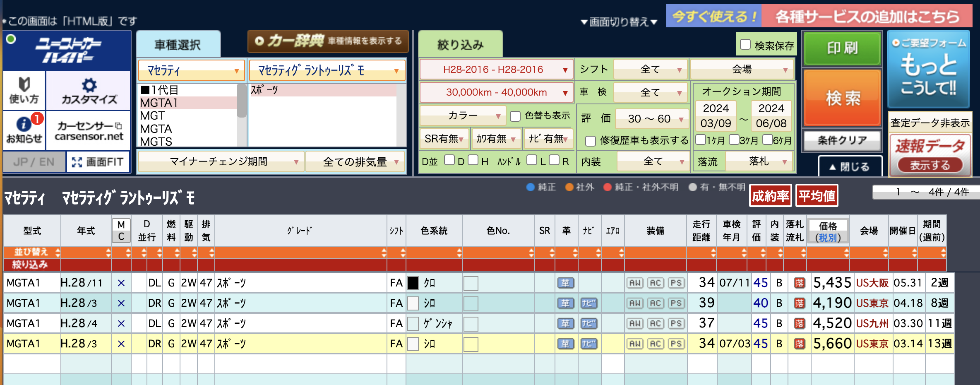The width and height of the screenshot is (980, 385).
Task: Click the 並び替え sort arrows under 型式
Action: 58,253
